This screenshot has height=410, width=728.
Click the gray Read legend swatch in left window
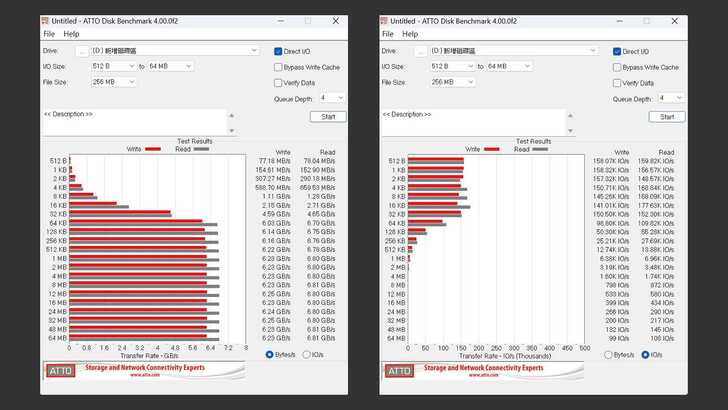tap(201, 149)
